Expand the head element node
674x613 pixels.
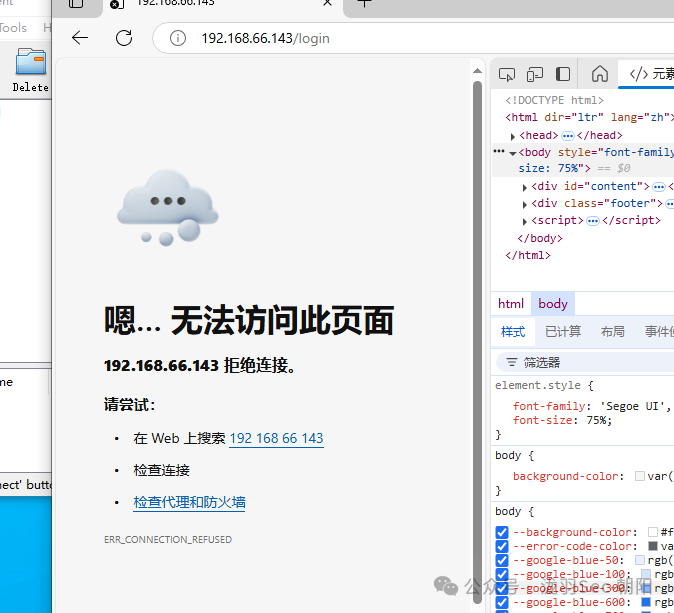click(x=512, y=137)
